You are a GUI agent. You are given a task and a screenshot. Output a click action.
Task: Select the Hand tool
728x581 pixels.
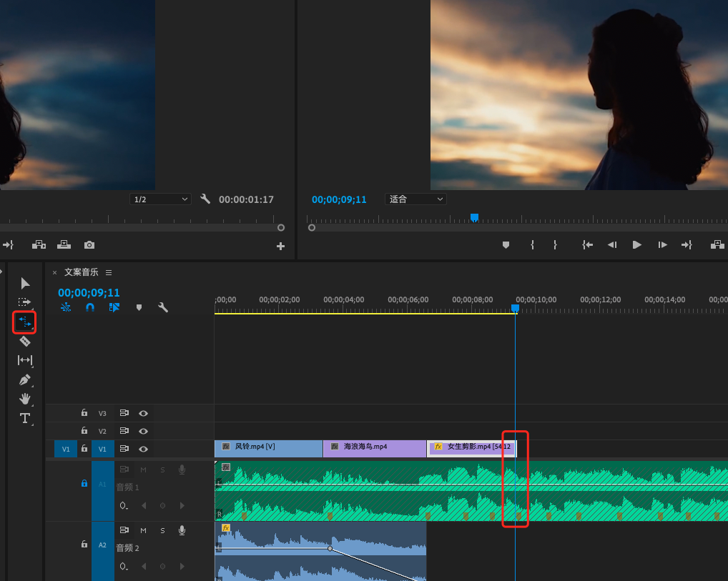click(25, 399)
